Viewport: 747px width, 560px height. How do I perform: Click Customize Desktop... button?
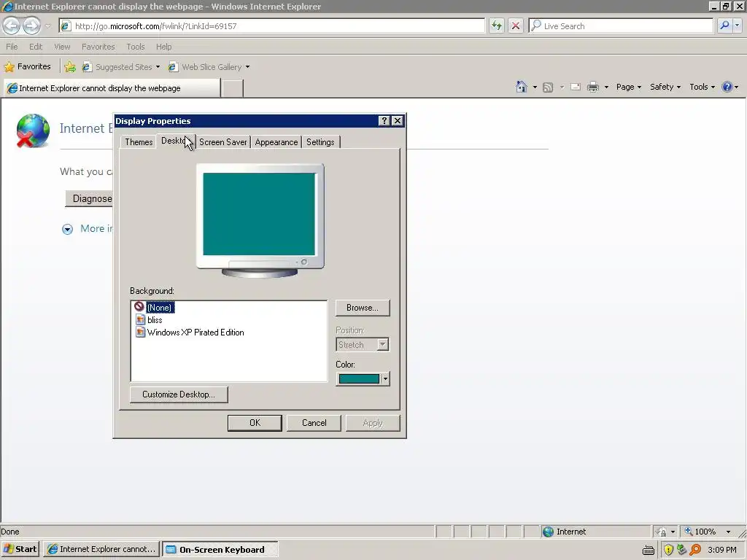179,394
